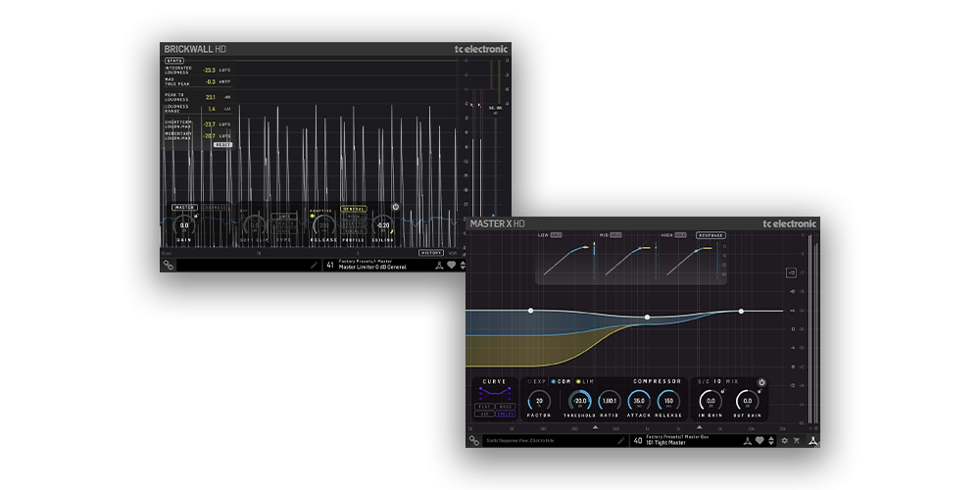Click the Brickwall HD preset pencil icon
The height and width of the screenshot is (490, 980).
pyautogui.click(x=315, y=265)
